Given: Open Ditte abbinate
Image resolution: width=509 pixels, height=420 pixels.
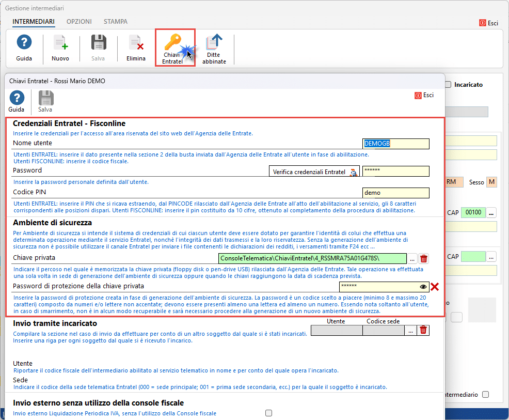Looking at the screenshot, I should (x=214, y=49).
